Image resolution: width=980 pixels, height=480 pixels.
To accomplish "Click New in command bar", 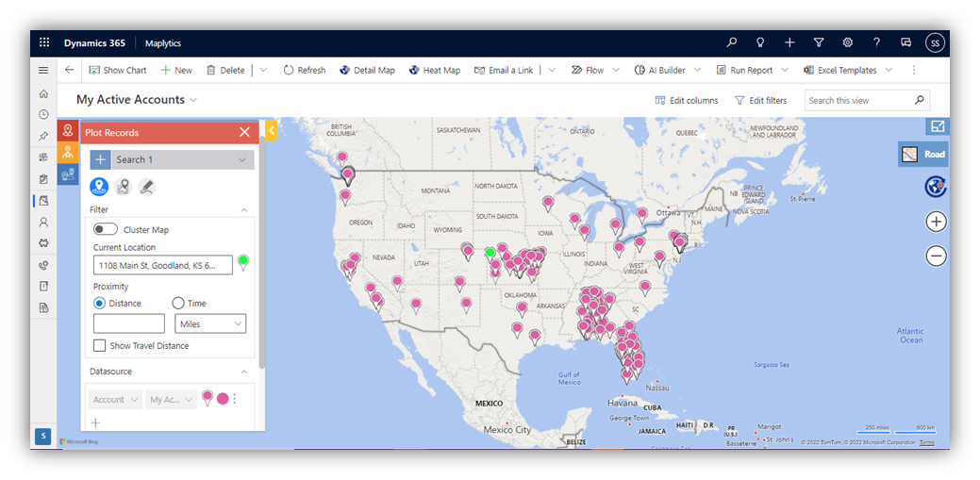I will 176,70.
